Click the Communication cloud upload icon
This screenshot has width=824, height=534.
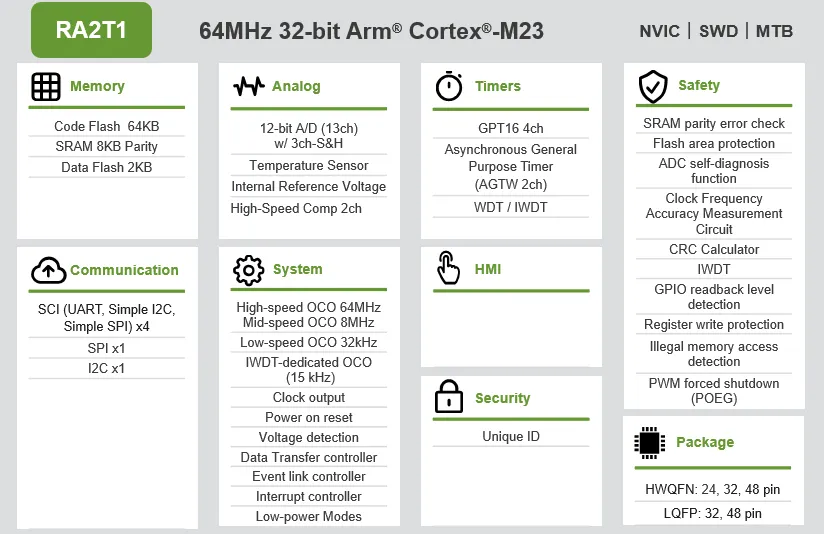(x=48, y=270)
